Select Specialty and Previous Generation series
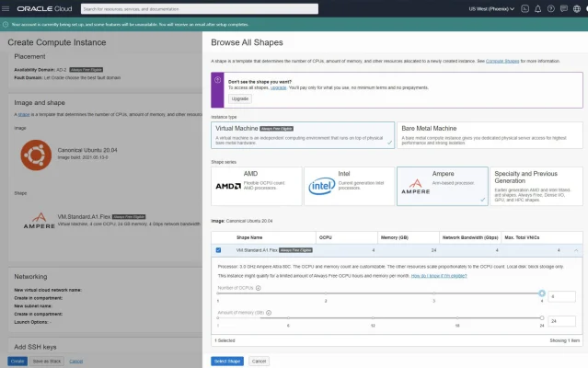This screenshot has width=588, height=368. tap(536, 186)
